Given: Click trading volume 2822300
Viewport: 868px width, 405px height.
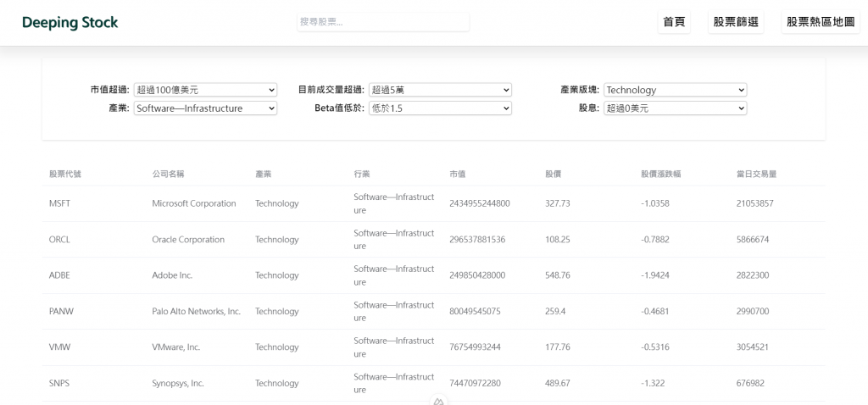Looking at the screenshot, I should (753, 275).
